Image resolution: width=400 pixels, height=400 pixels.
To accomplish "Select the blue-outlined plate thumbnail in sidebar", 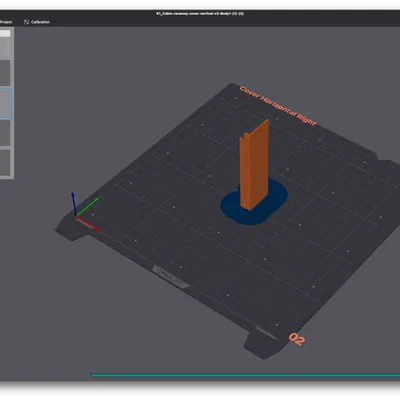I will click(x=6, y=103).
